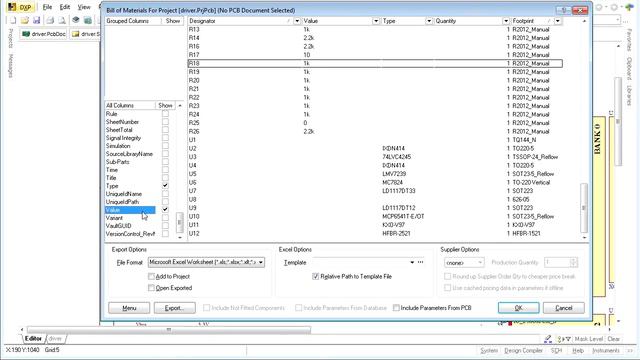Open the System panel button
640x360 pixels.
[489, 351]
